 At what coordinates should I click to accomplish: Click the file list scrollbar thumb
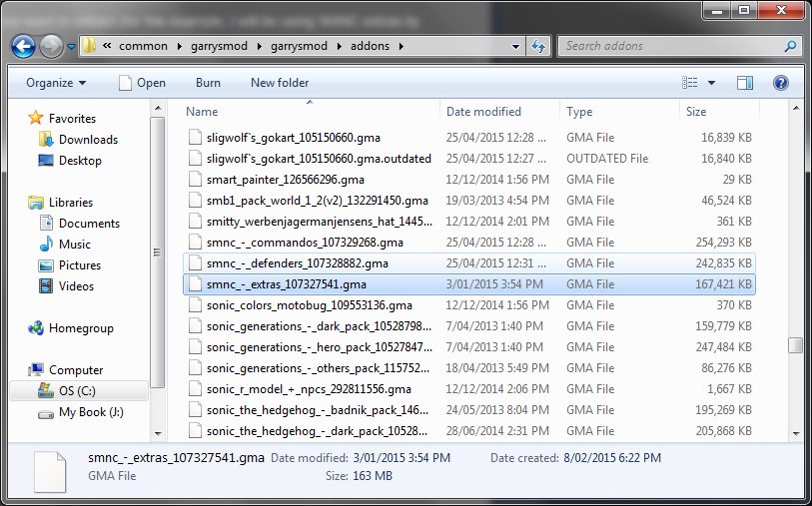tap(796, 345)
